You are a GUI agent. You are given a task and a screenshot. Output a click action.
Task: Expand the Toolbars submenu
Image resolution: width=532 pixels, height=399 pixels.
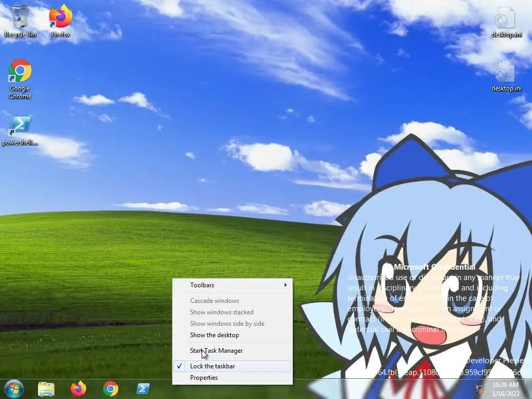tap(232, 285)
